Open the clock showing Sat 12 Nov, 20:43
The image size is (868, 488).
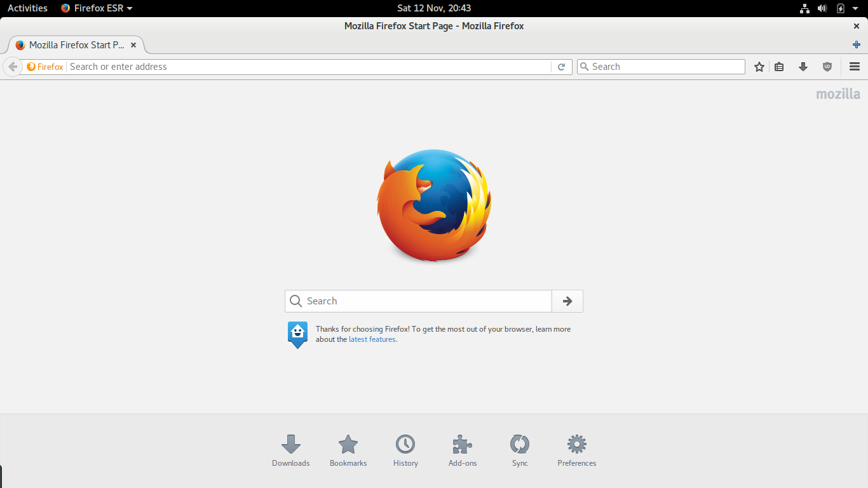coord(434,8)
